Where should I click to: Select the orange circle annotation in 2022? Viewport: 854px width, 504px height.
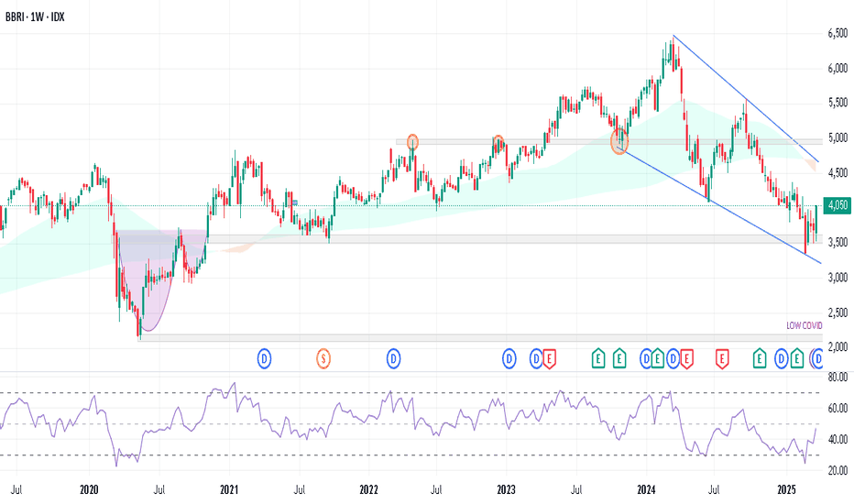[x=413, y=142]
